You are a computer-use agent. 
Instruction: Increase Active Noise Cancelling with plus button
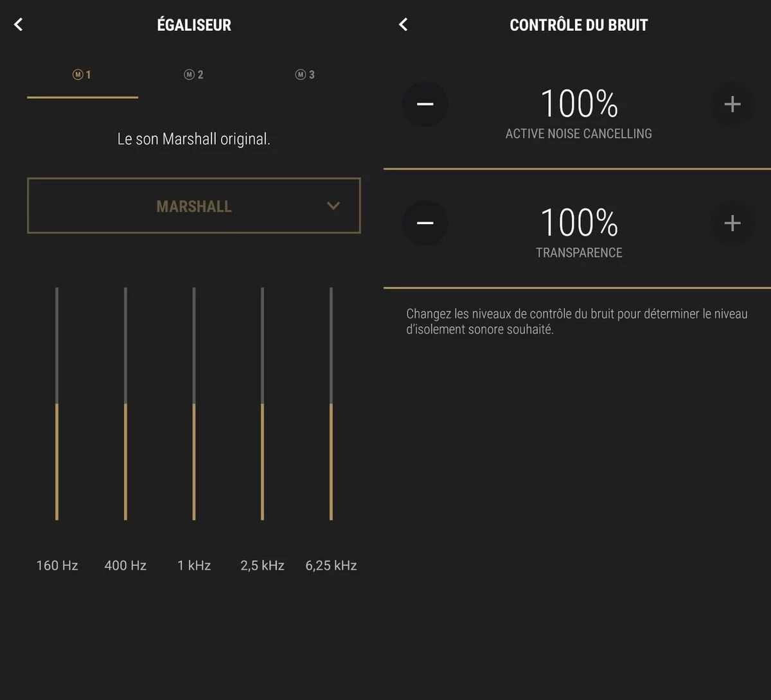coord(732,104)
